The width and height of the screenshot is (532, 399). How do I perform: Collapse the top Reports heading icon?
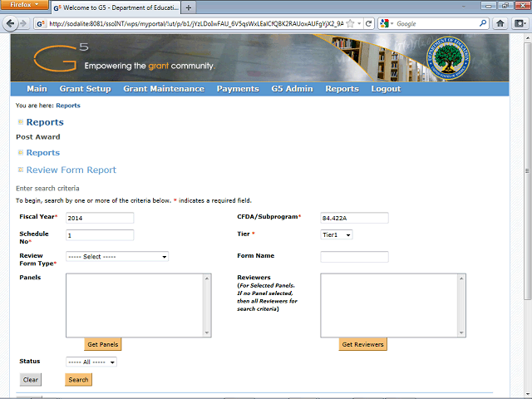coord(21,122)
